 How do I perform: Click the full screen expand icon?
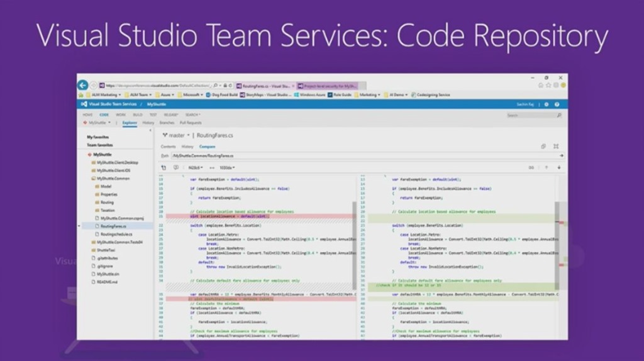(x=556, y=146)
